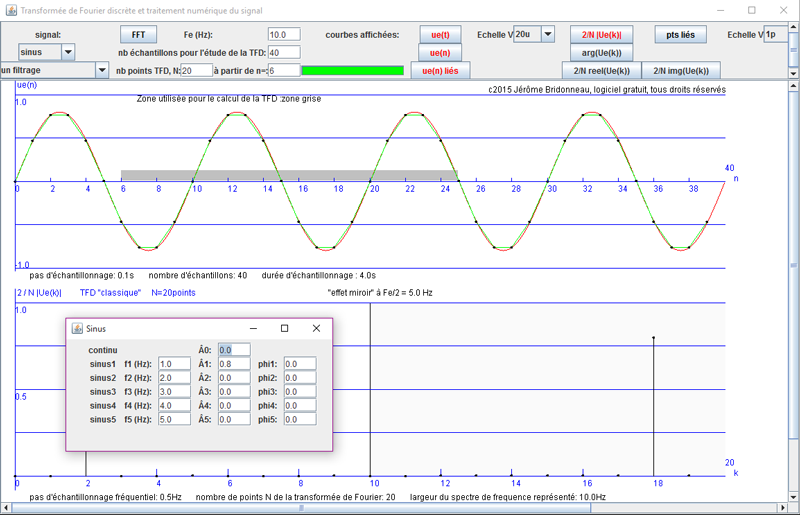
Task: Click the Â1 amplitude field showing 0.8
Action: coord(234,364)
